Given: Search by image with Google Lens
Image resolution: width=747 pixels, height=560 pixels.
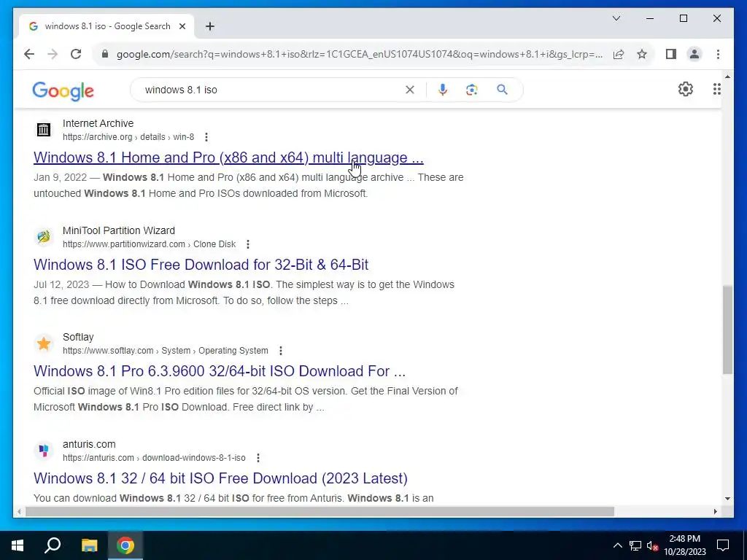Looking at the screenshot, I should coord(472,90).
